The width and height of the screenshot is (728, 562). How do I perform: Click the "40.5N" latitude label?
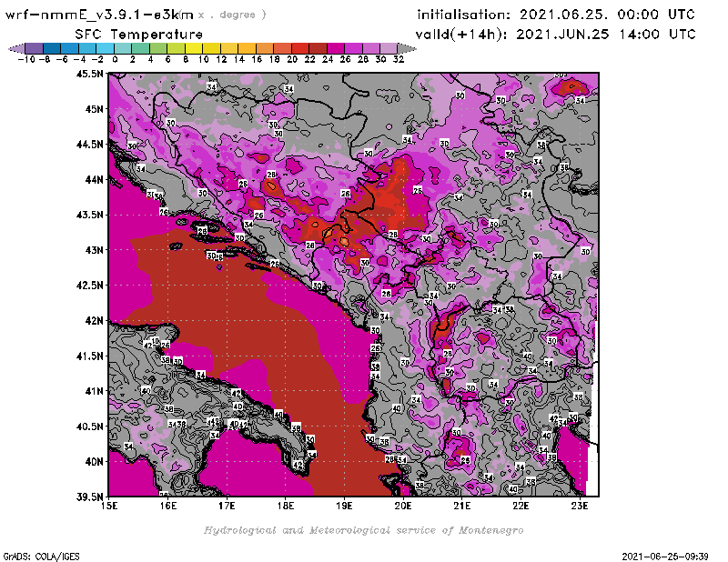pos(89,427)
